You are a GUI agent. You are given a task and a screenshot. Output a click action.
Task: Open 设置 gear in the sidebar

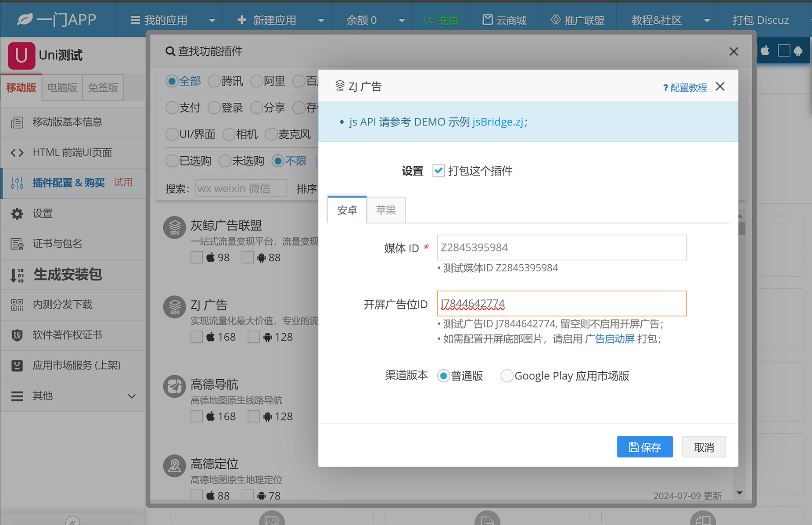73,213
